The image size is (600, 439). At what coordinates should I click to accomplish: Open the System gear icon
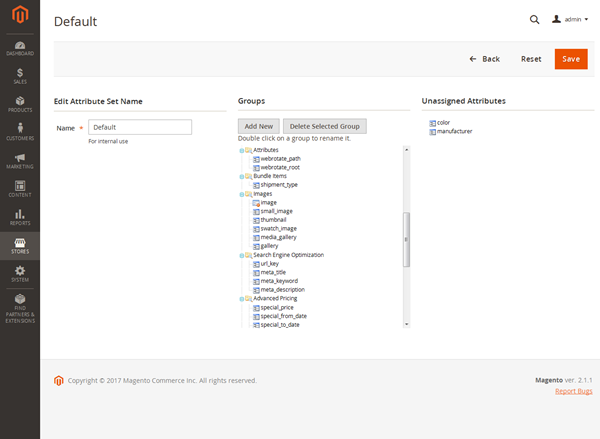tap(20, 273)
